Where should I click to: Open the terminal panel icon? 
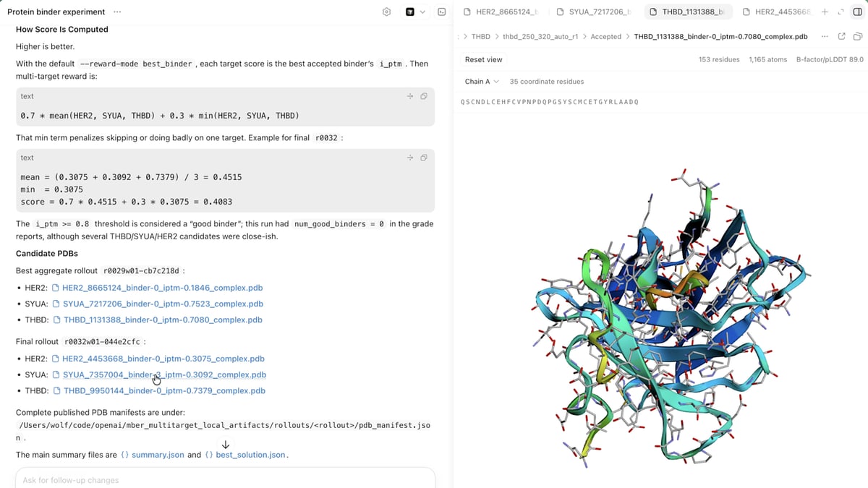tap(441, 12)
